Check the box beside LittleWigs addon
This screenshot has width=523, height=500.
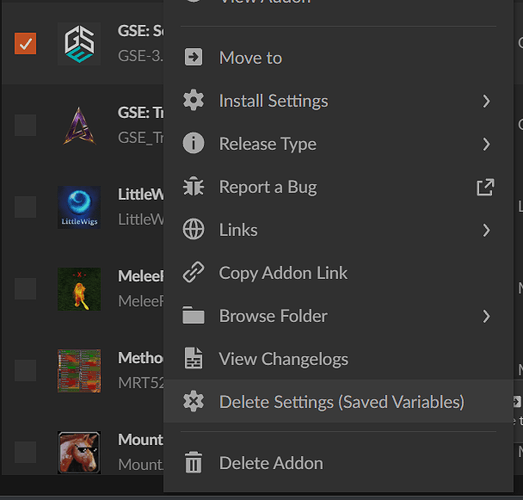(x=25, y=207)
